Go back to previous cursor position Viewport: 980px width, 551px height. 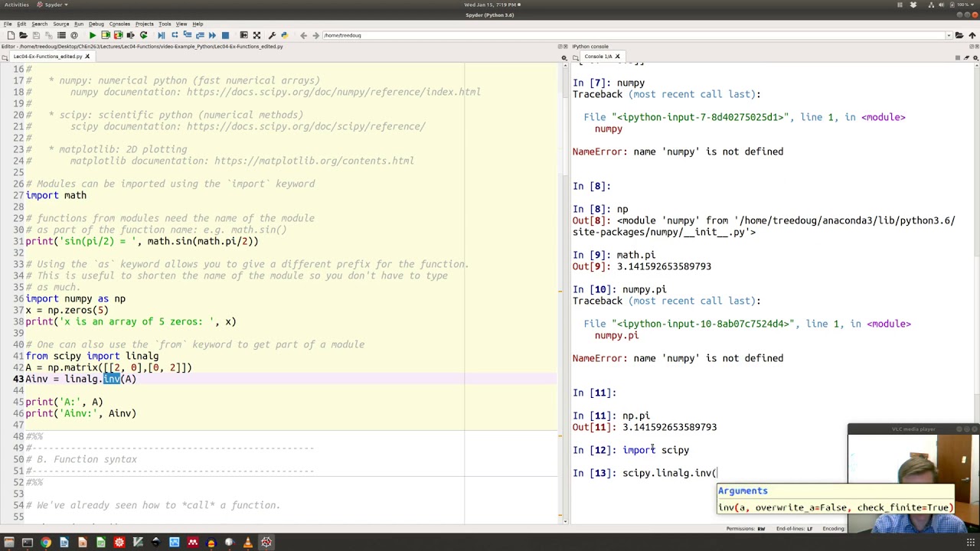[x=304, y=35]
